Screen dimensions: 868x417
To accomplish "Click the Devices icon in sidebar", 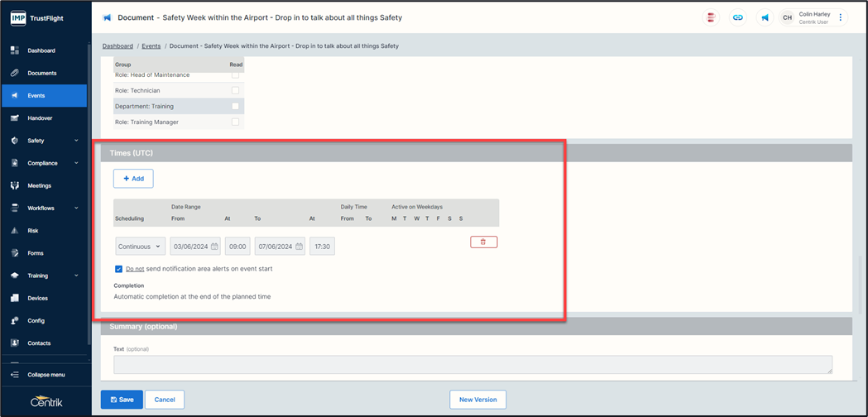I will click(x=15, y=298).
